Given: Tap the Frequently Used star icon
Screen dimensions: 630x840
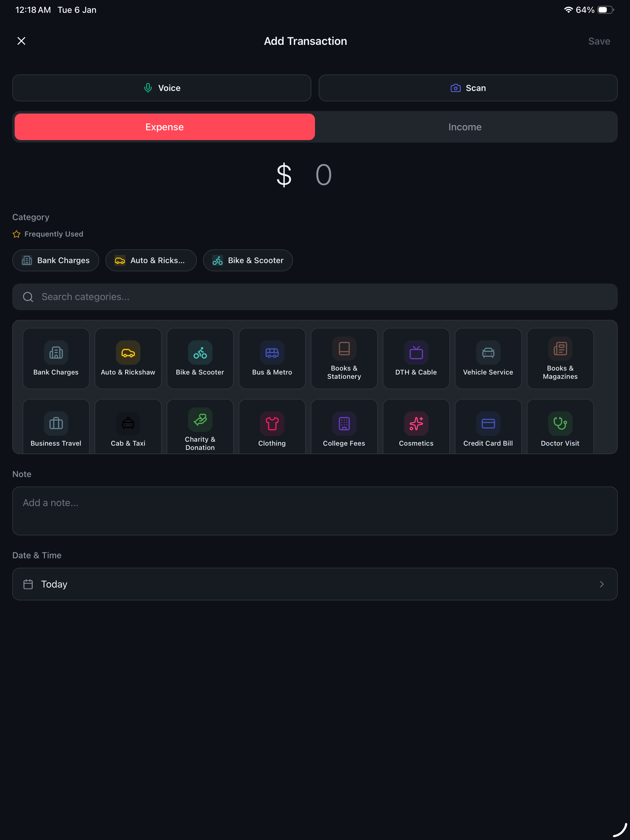Looking at the screenshot, I should coord(16,234).
